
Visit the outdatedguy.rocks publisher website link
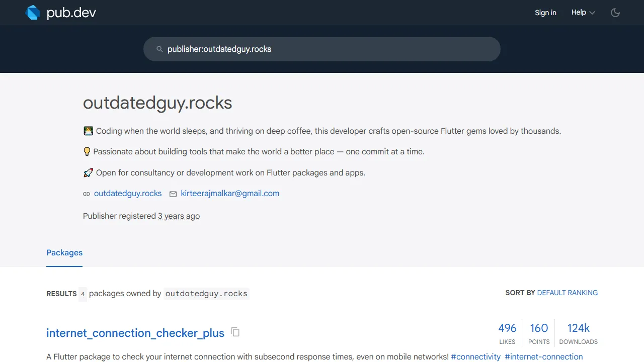[128, 194]
